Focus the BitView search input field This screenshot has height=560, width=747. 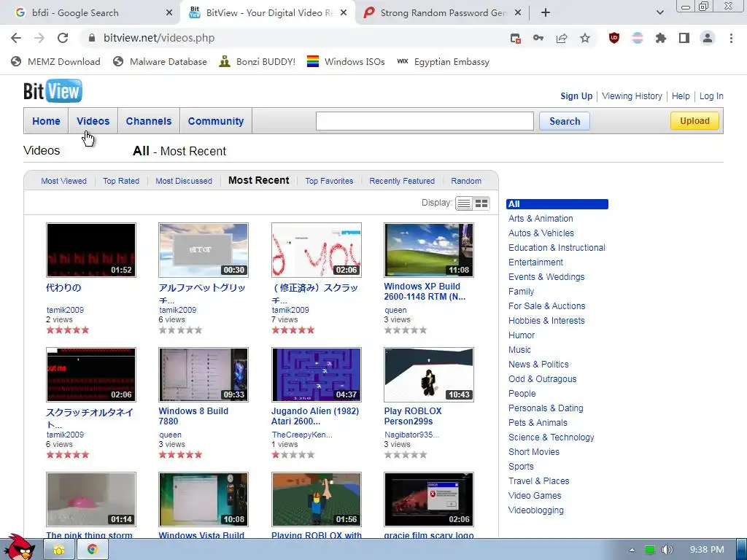point(425,121)
